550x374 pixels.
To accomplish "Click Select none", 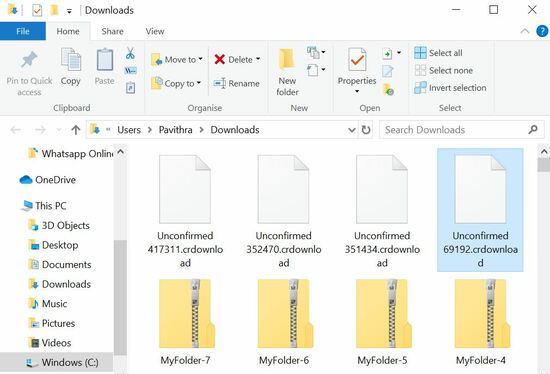I will pos(444,70).
